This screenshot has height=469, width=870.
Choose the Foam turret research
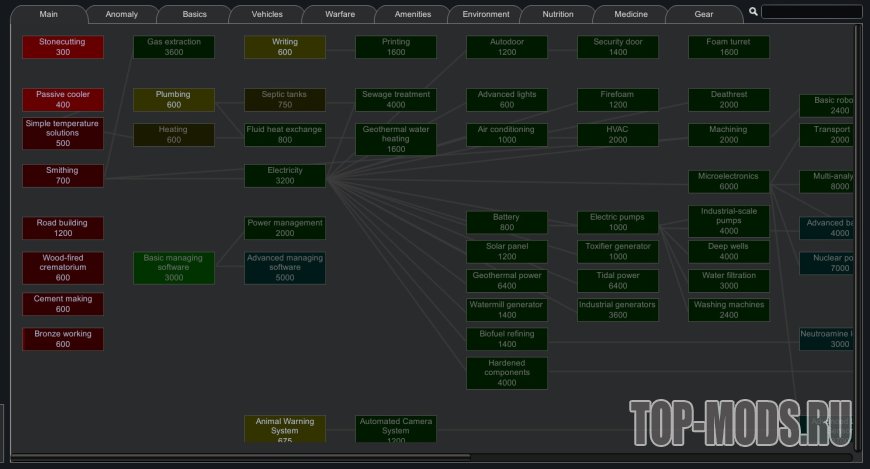(x=729, y=47)
